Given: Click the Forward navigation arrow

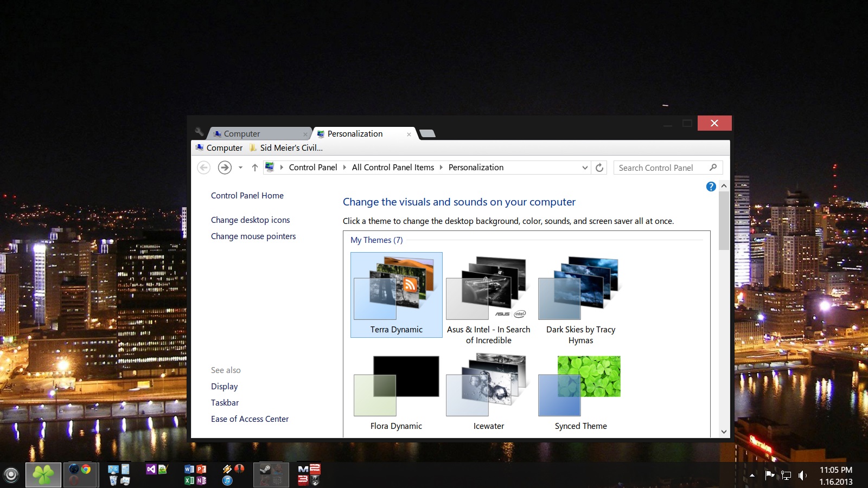Looking at the screenshot, I should (225, 168).
